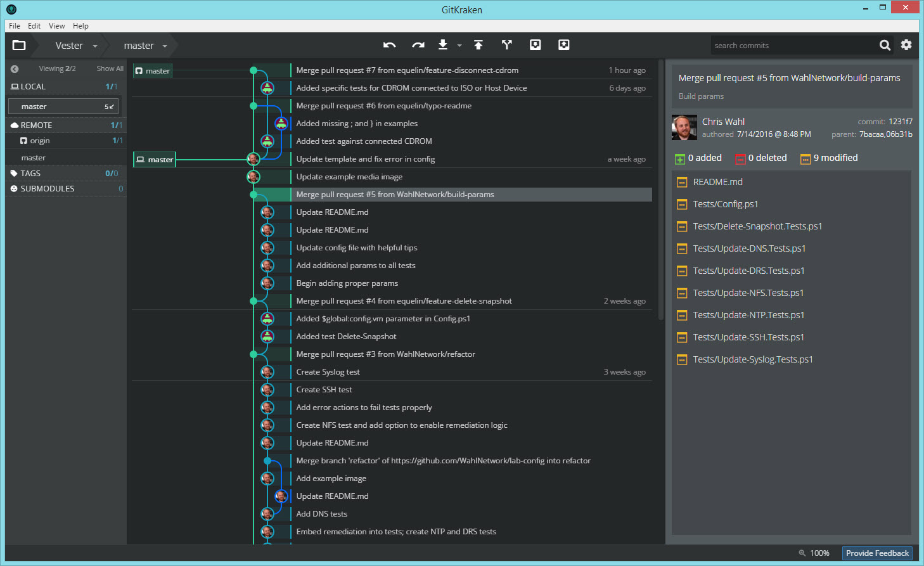
Task: Open the View menu
Action: click(x=56, y=26)
